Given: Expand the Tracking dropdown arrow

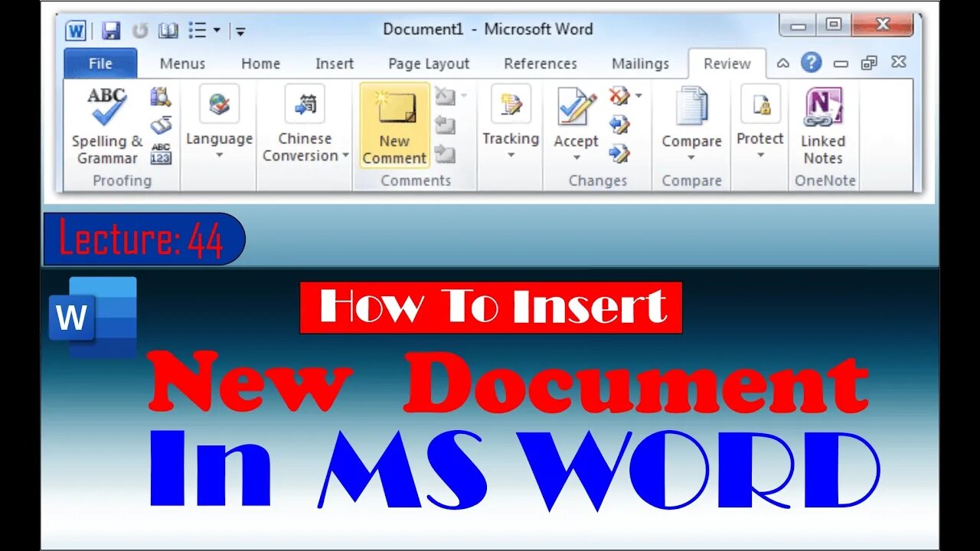Looking at the screenshot, I should [x=511, y=155].
